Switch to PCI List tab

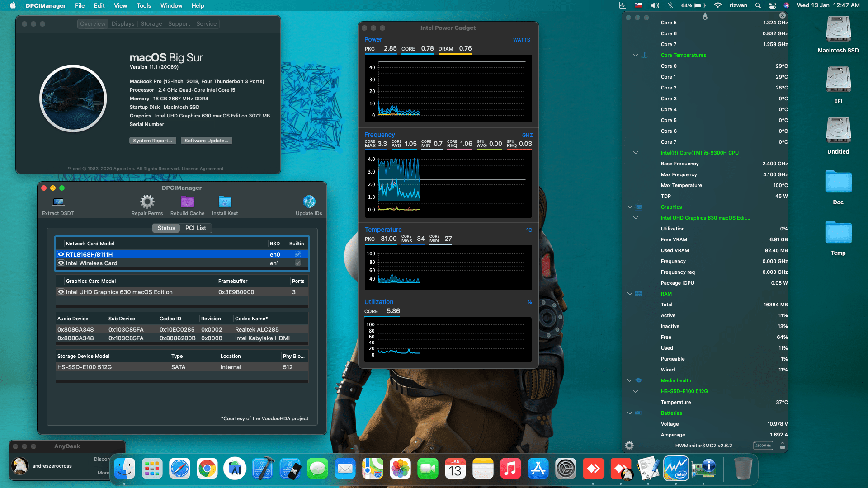[x=195, y=228]
